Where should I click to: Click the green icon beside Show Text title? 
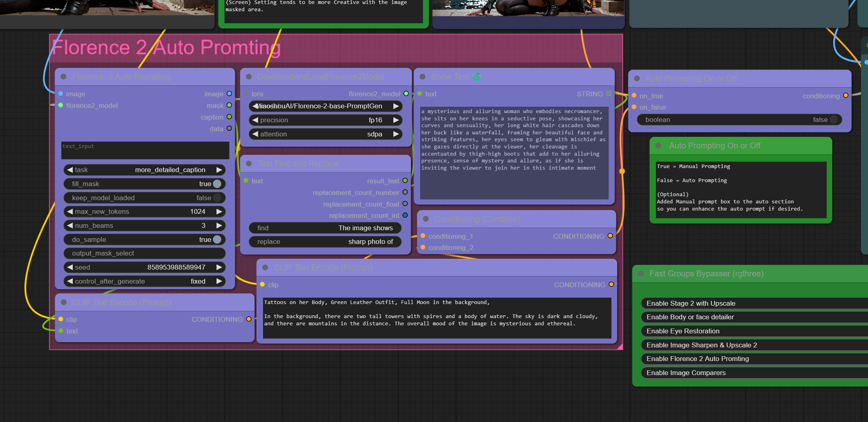coord(476,77)
